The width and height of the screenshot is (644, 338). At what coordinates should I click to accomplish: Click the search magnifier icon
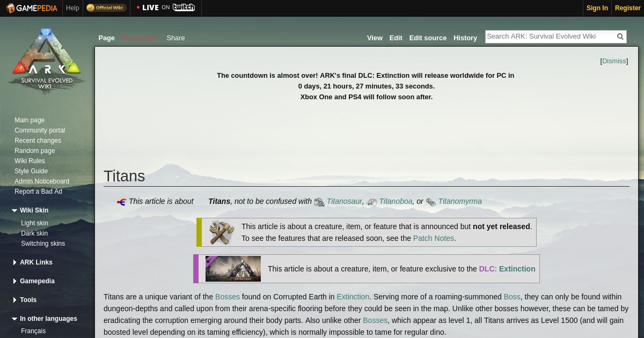coord(620,36)
